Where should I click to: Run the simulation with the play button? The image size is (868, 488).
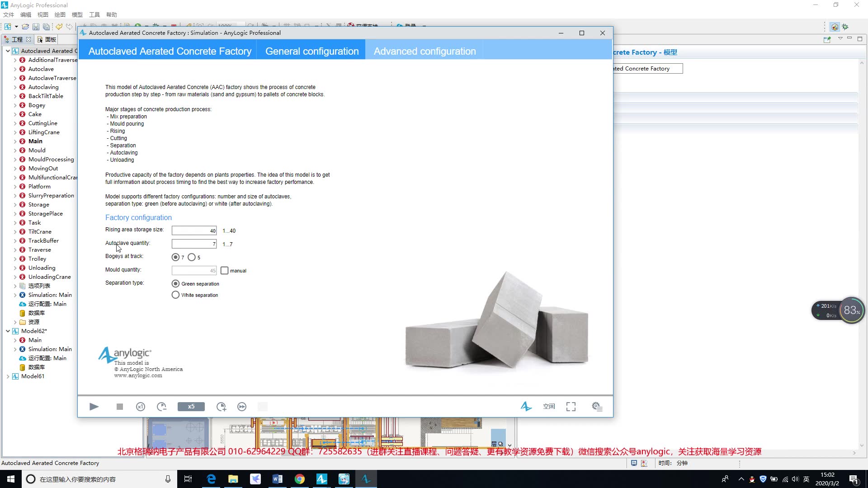point(94,407)
